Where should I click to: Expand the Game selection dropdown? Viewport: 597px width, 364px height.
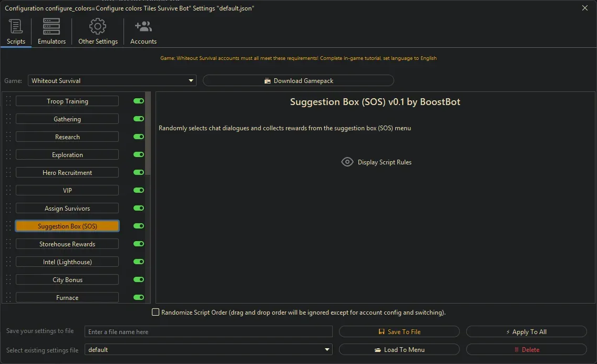pyautogui.click(x=191, y=81)
